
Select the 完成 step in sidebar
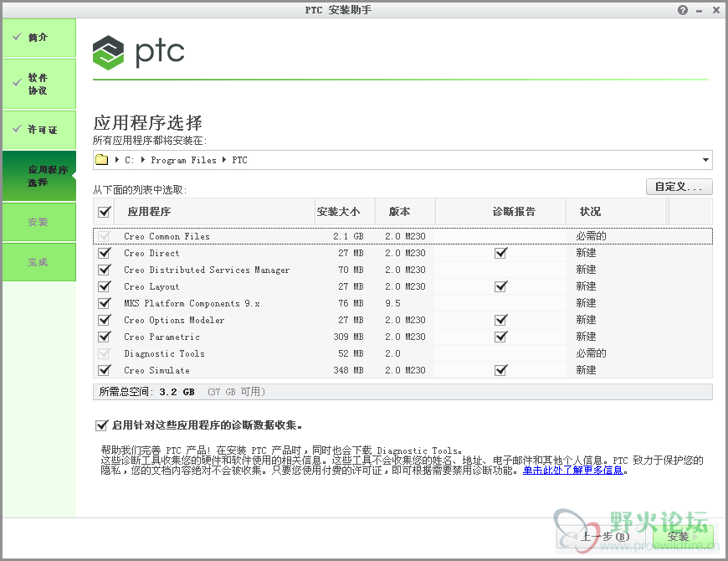pyautogui.click(x=39, y=262)
